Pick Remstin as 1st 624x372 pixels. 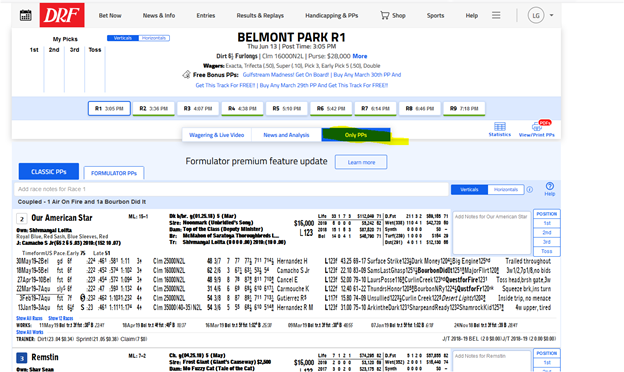547,362
